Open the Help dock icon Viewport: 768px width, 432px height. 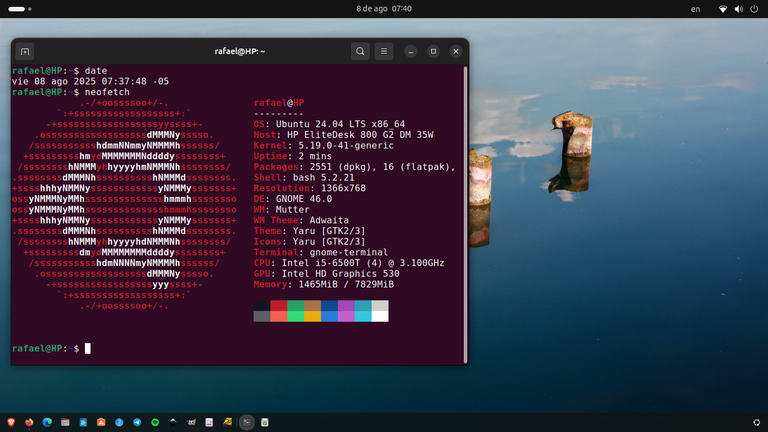119,422
